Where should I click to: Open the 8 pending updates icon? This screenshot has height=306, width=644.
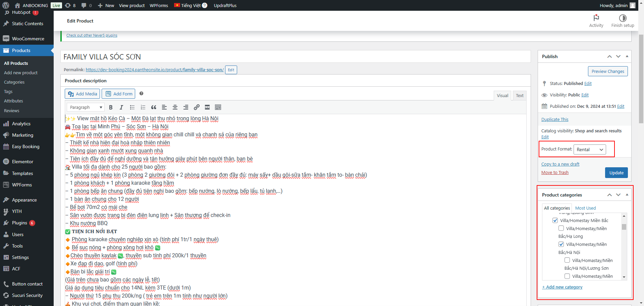pyautogui.click(x=70, y=5)
